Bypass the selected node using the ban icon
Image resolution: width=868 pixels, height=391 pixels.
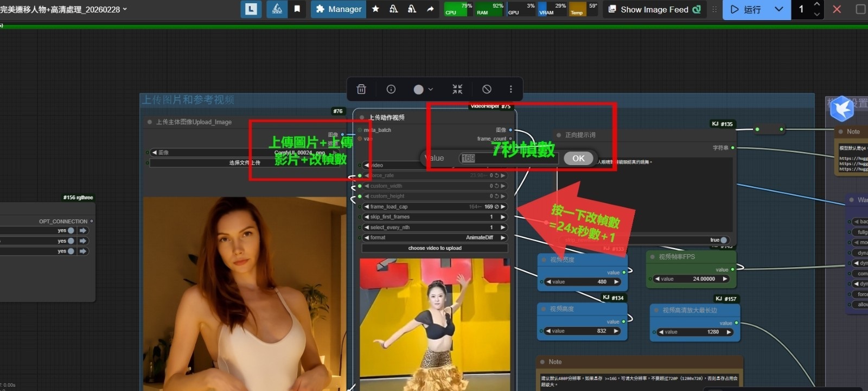pyautogui.click(x=487, y=90)
